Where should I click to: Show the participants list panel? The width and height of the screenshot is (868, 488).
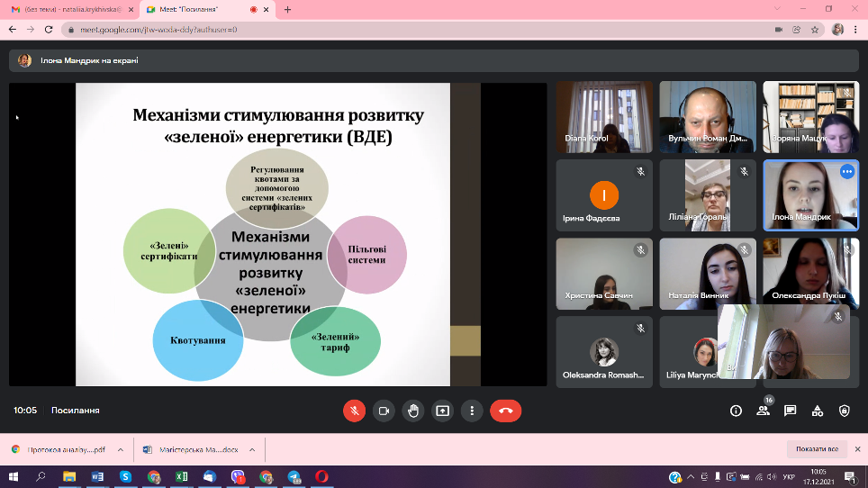pos(763,411)
